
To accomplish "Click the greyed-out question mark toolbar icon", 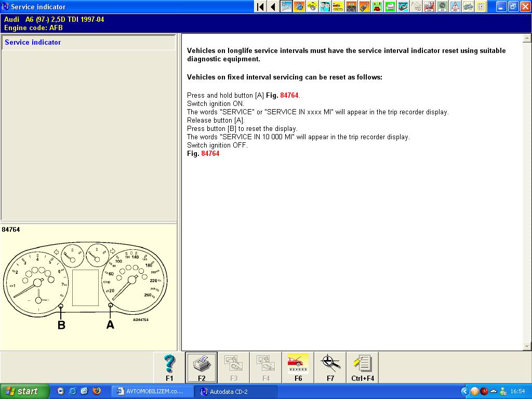I will (416, 7).
